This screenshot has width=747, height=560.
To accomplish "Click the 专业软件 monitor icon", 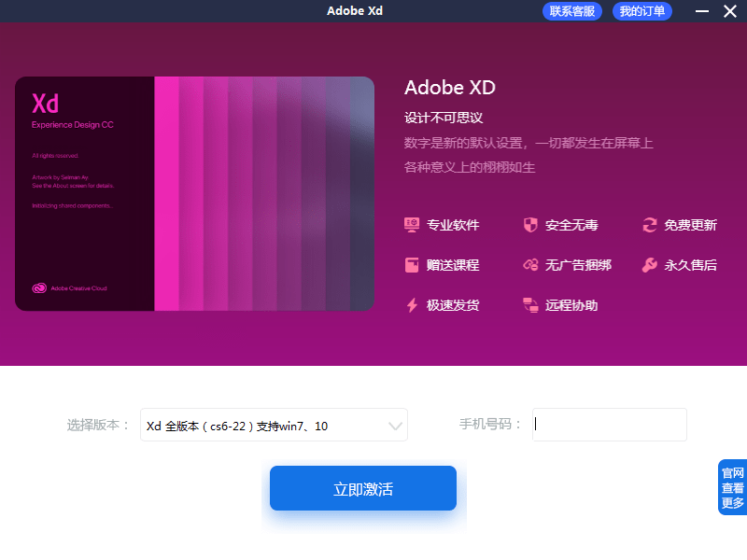I will point(412,225).
